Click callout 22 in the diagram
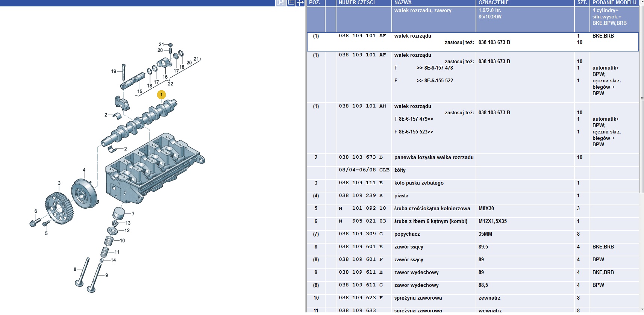644x315 pixels. [x=170, y=84]
